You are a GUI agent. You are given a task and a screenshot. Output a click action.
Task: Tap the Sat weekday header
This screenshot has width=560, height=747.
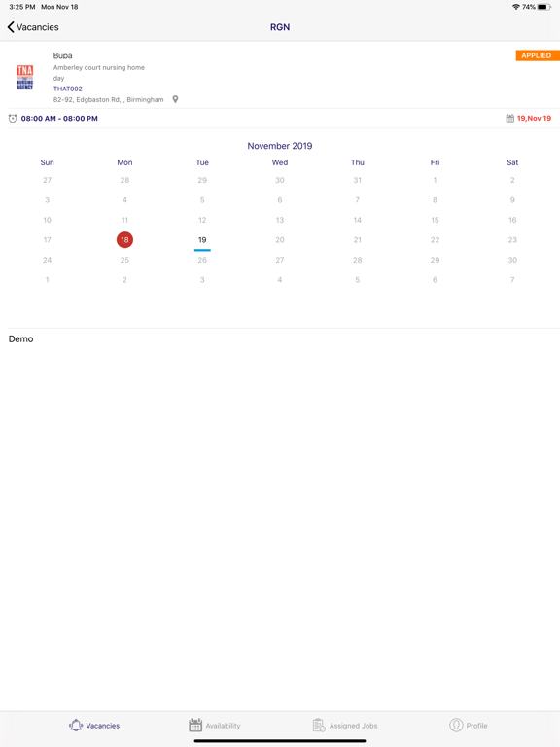click(x=512, y=162)
